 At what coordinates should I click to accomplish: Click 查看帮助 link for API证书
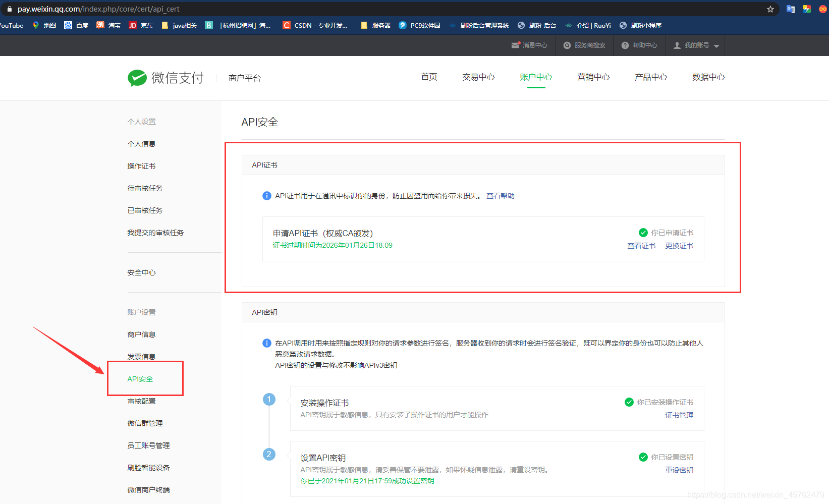point(501,196)
